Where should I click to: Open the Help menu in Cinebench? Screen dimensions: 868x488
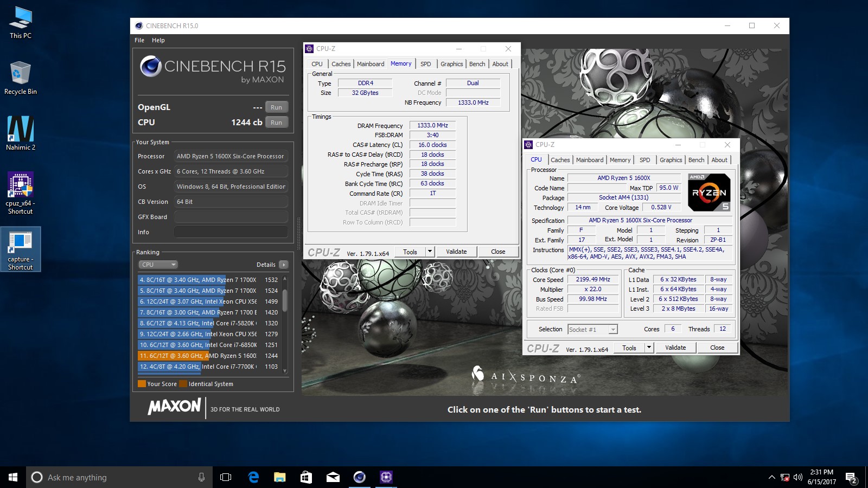[x=158, y=40]
